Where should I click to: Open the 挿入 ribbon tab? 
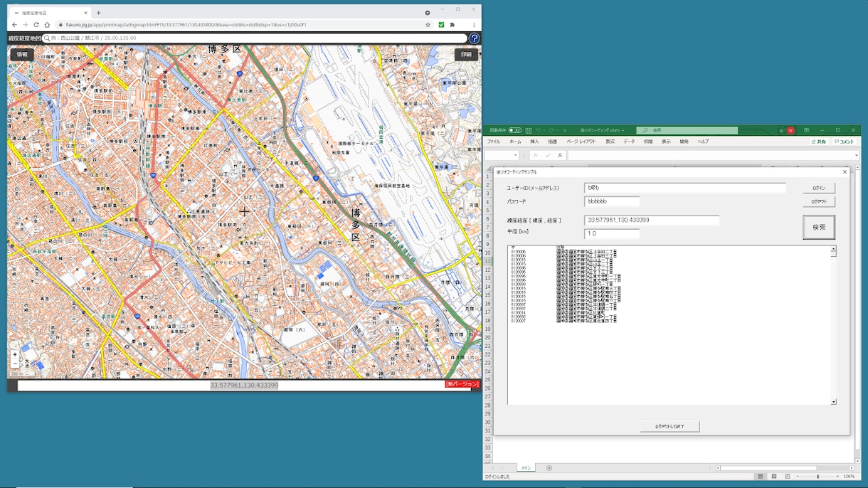pyautogui.click(x=534, y=142)
